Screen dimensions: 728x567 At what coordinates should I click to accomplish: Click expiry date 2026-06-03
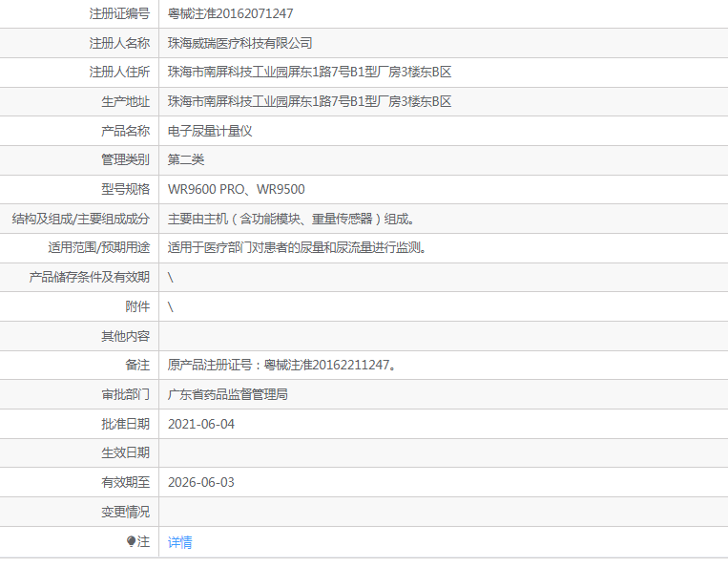[201, 482]
